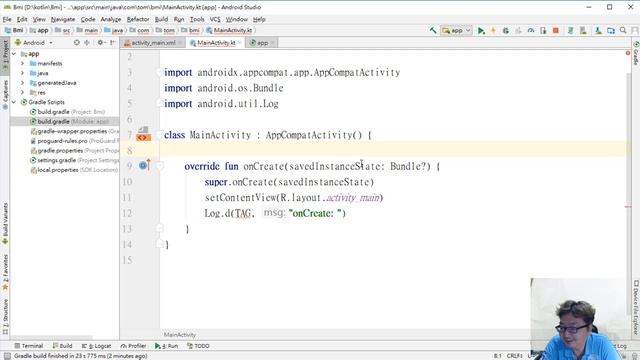This screenshot has height=360, width=640.
Task: Open the profiler gauge icon in toolbar
Action: pyautogui.click(x=531, y=31)
